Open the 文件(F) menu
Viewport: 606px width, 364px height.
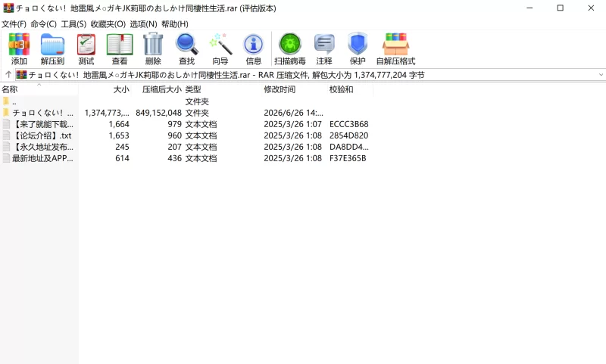14,24
